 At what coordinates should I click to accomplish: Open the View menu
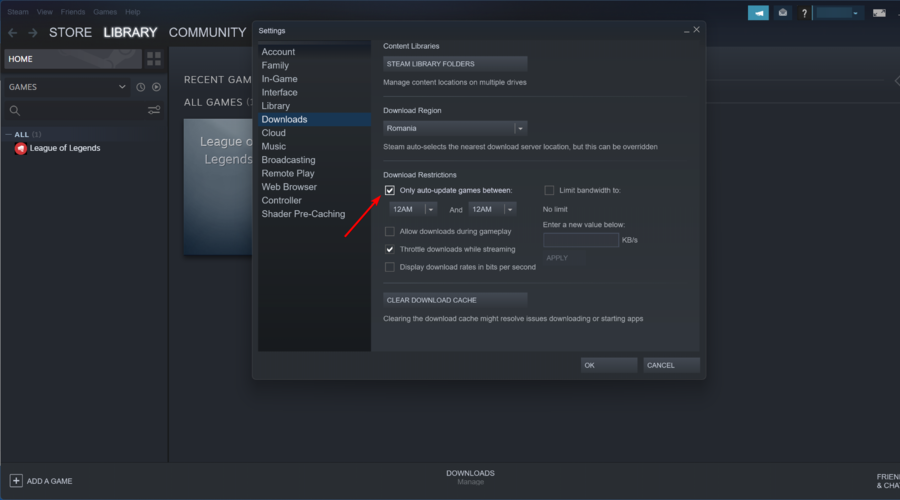(x=44, y=11)
